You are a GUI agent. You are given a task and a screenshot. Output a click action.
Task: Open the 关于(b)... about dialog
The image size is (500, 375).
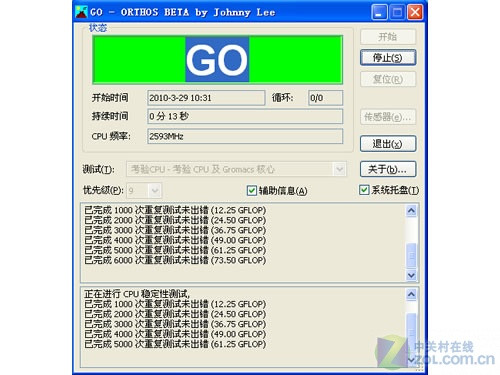388,169
